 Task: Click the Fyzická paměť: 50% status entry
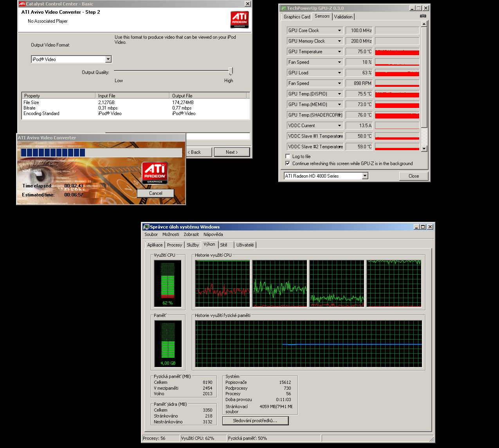click(x=274, y=438)
